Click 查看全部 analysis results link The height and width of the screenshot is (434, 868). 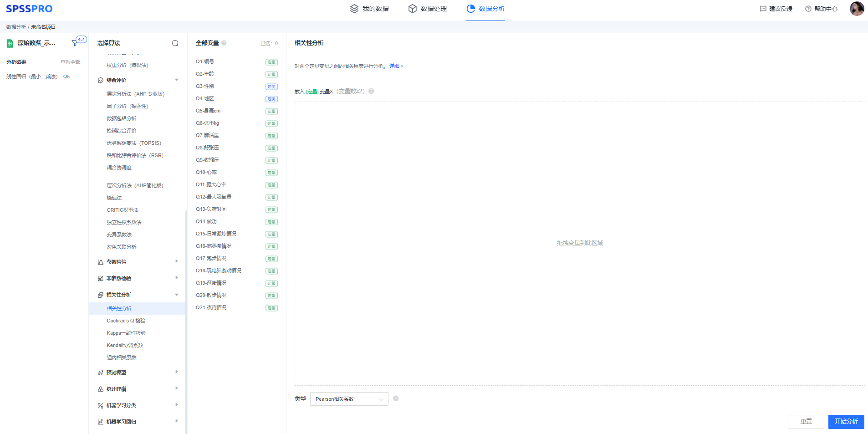tap(71, 62)
